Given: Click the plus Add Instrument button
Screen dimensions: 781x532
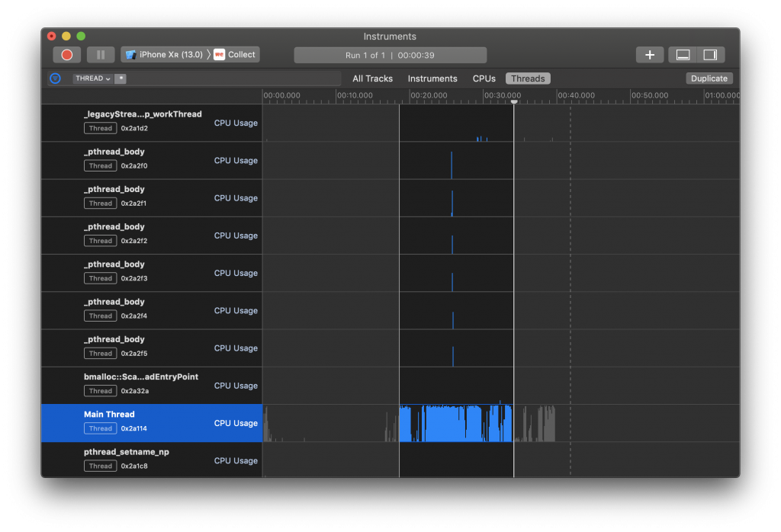Looking at the screenshot, I should (649, 55).
